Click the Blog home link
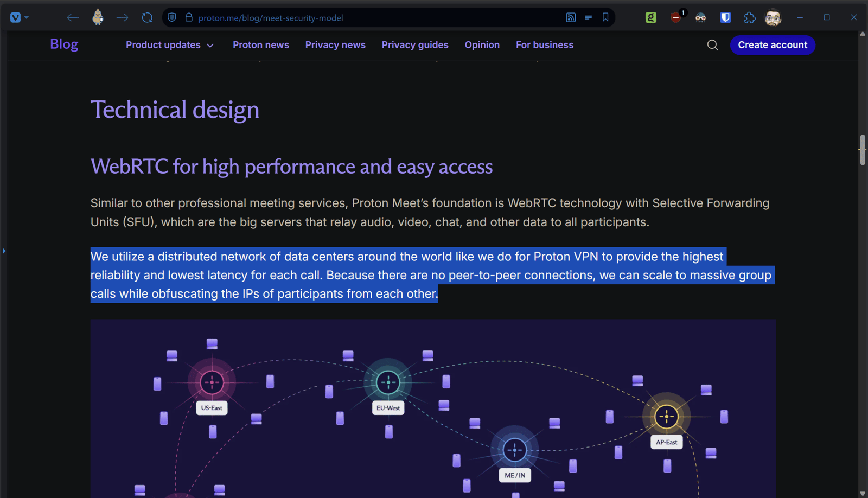Screen dimensions: 868x498 pyautogui.click(x=64, y=44)
